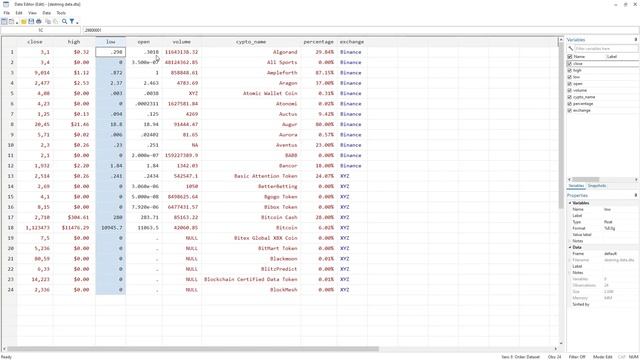Click the Algorand cell in cypto_name

[251, 52]
